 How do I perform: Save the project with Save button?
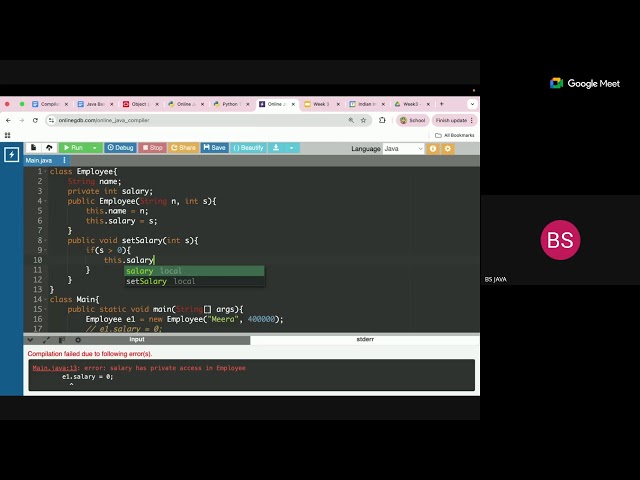pyautogui.click(x=214, y=148)
